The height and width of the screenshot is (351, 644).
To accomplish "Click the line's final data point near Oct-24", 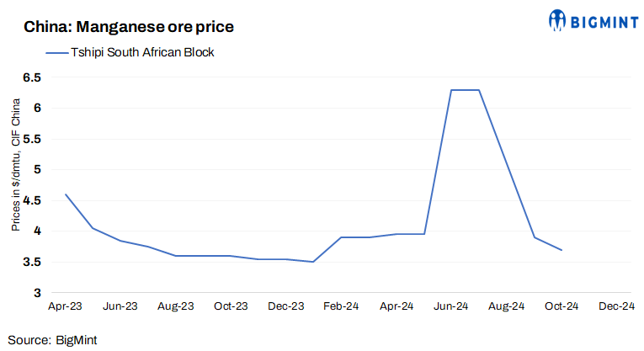I will point(562,250).
